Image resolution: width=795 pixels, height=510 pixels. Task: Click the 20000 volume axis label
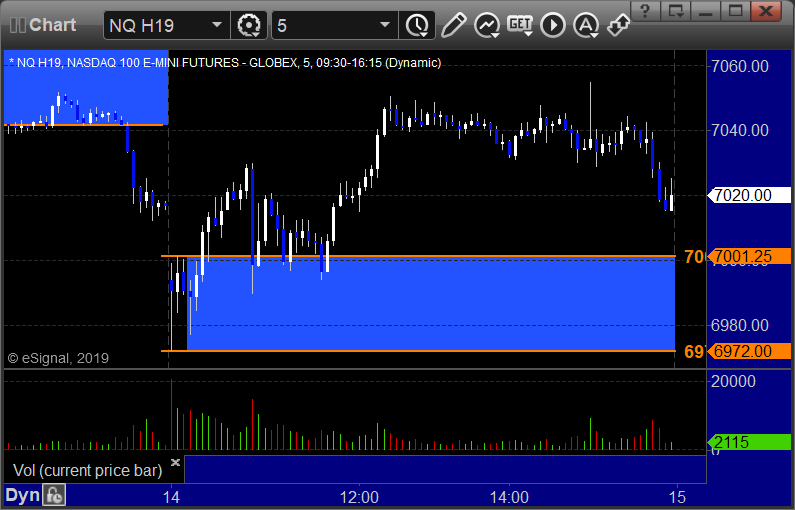pyautogui.click(x=733, y=381)
